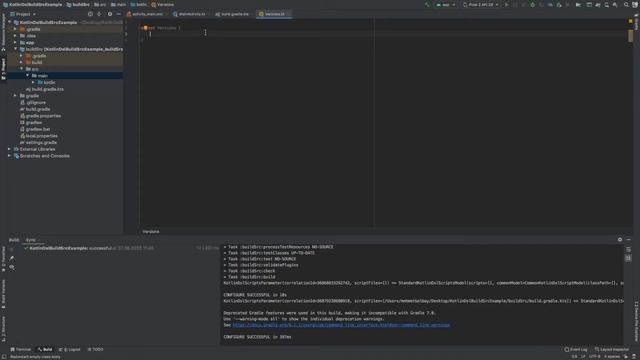This screenshot has height=360, width=640.
Task: Click the yellow inspection indicator in editor
Action: 631,21
